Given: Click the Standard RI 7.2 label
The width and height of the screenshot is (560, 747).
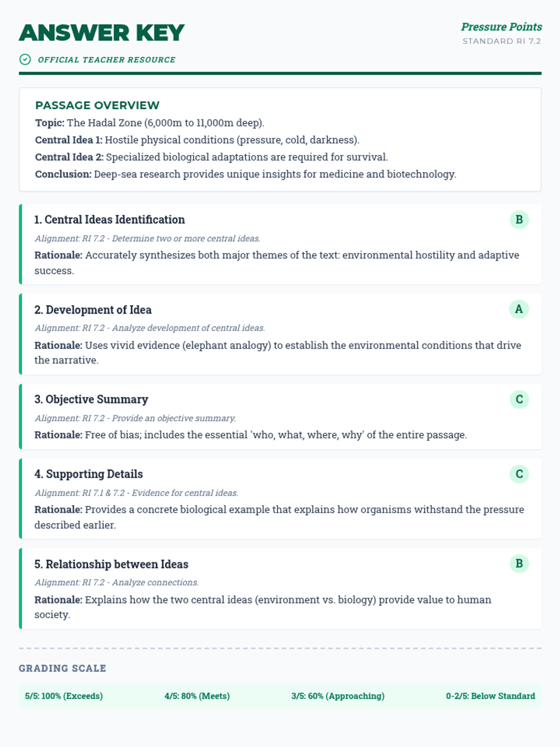Looking at the screenshot, I should [501, 41].
